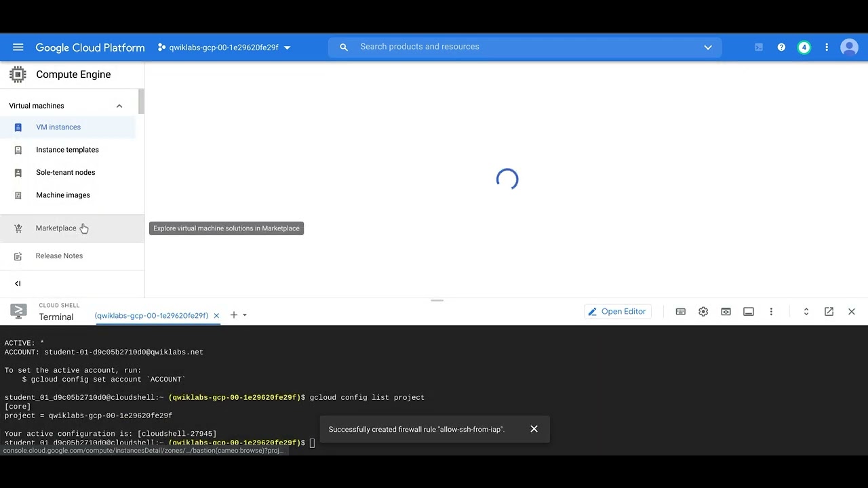The height and width of the screenshot is (488, 868).
Task: Click the Compute Engine chip icon
Action: pos(18,75)
